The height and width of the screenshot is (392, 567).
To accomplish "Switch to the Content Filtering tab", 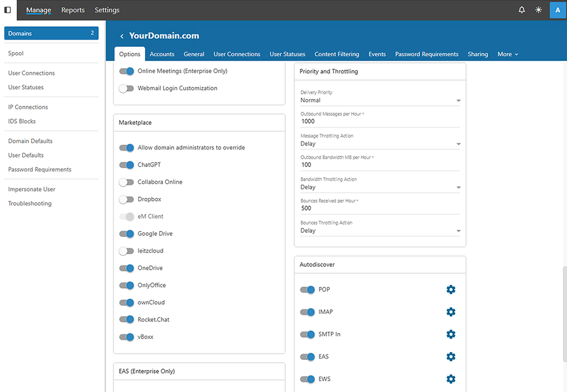I will coord(337,54).
